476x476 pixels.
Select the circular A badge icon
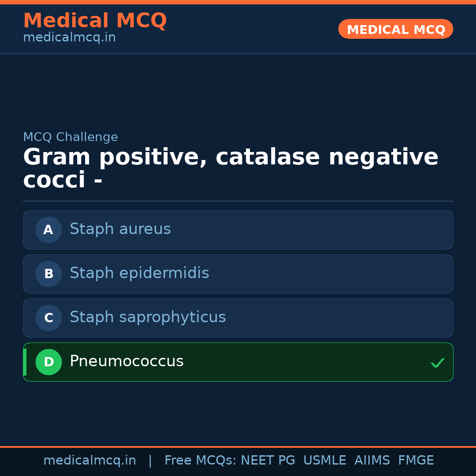point(48,230)
